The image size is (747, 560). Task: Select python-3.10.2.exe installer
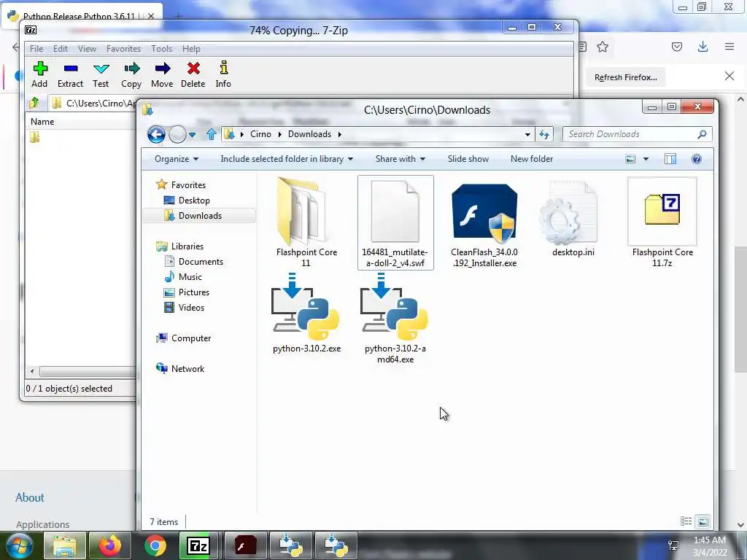point(306,314)
